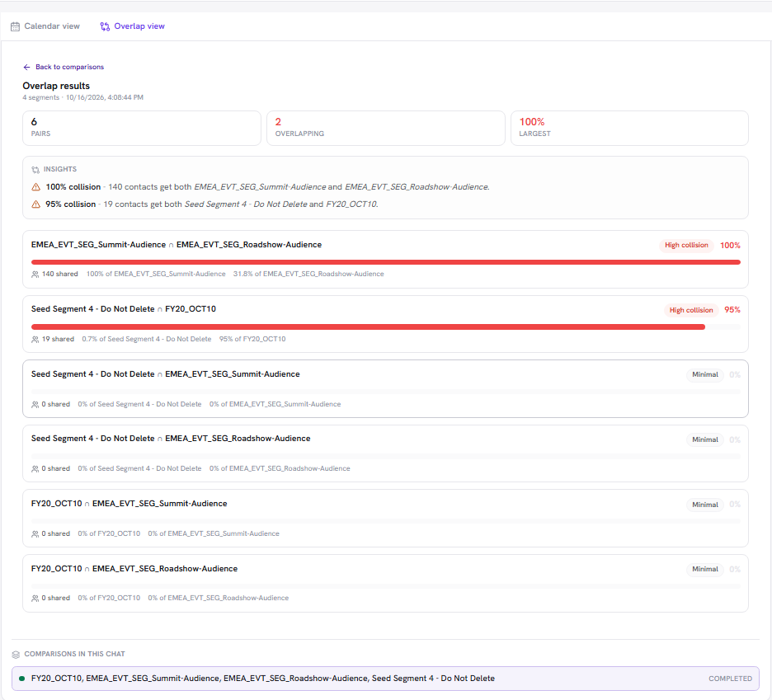The image size is (772, 700).
Task: Click High collision badge next to 100%
Action: tap(686, 245)
